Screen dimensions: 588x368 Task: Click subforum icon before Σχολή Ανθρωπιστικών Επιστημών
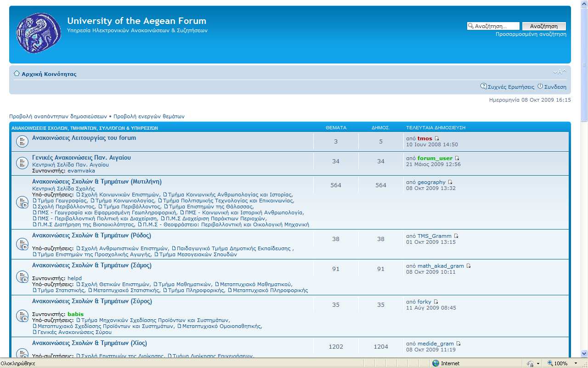pyautogui.click(x=78, y=248)
